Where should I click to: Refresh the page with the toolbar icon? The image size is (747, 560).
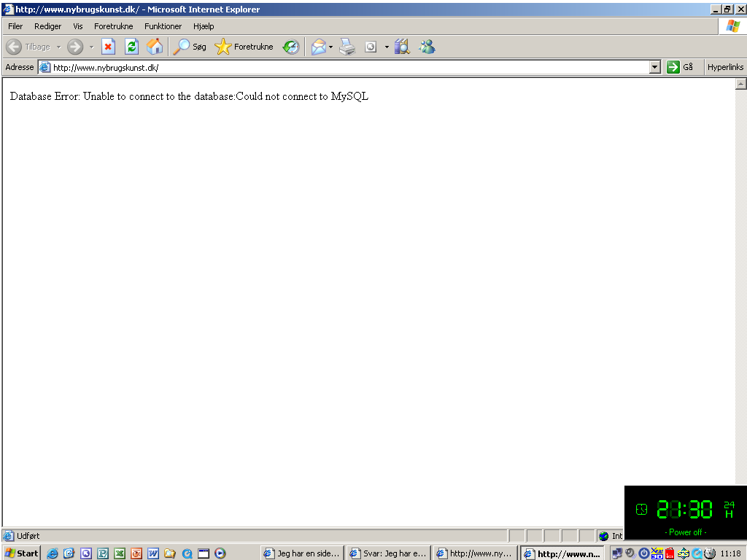(131, 47)
